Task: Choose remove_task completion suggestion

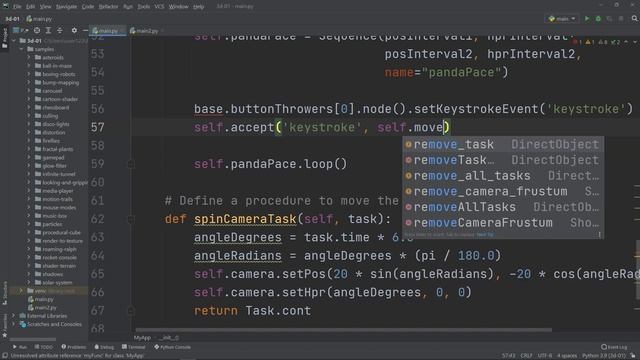Action: [502, 144]
